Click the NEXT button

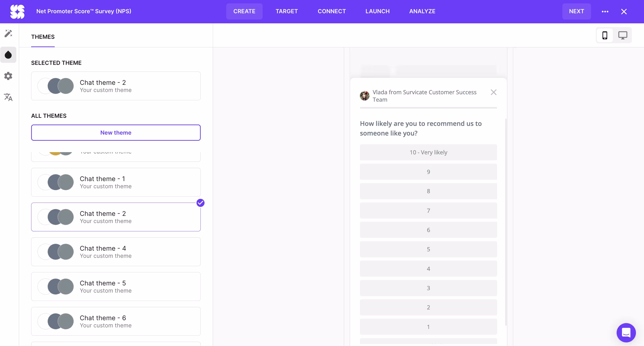[x=577, y=11]
